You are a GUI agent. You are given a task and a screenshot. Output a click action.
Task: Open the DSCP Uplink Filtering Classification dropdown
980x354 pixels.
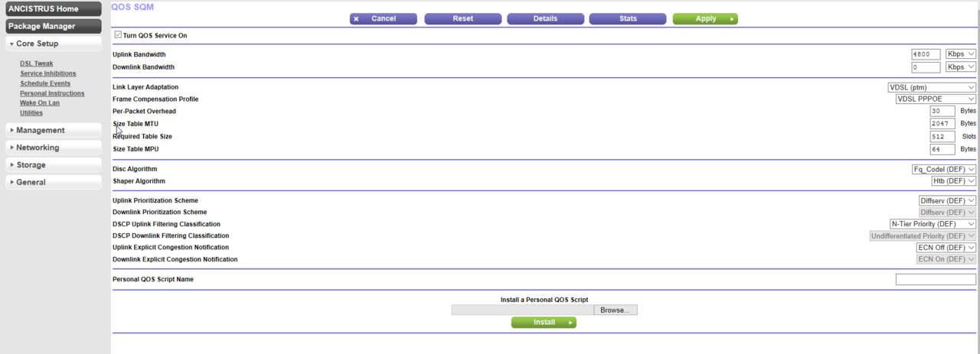(x=933, y=224)
